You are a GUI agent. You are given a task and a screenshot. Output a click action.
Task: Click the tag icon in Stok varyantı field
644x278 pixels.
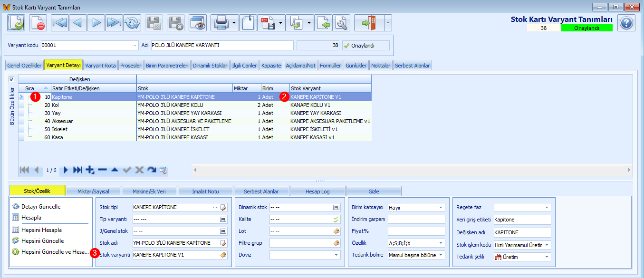[x=223, y=255]
